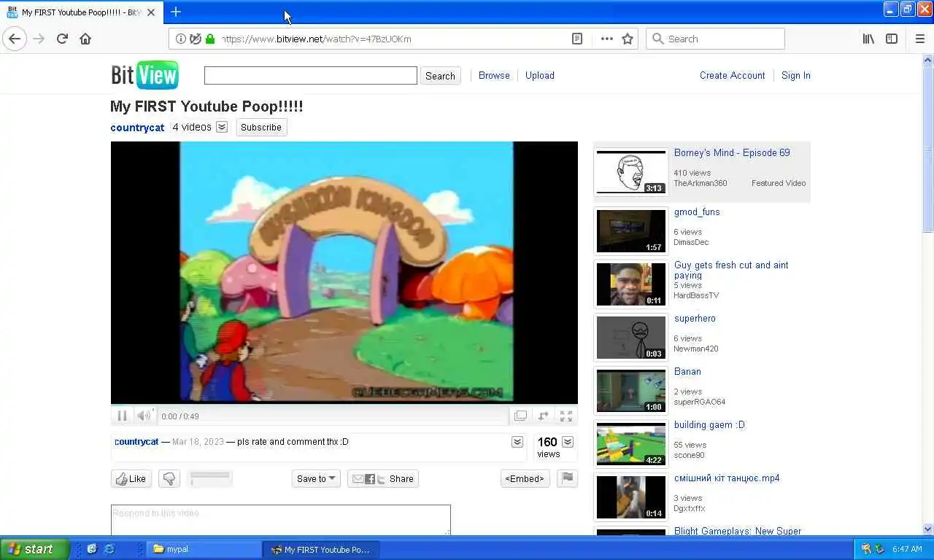
Task: Open the gmod_funs video link
Action: (x=697, y=212)
